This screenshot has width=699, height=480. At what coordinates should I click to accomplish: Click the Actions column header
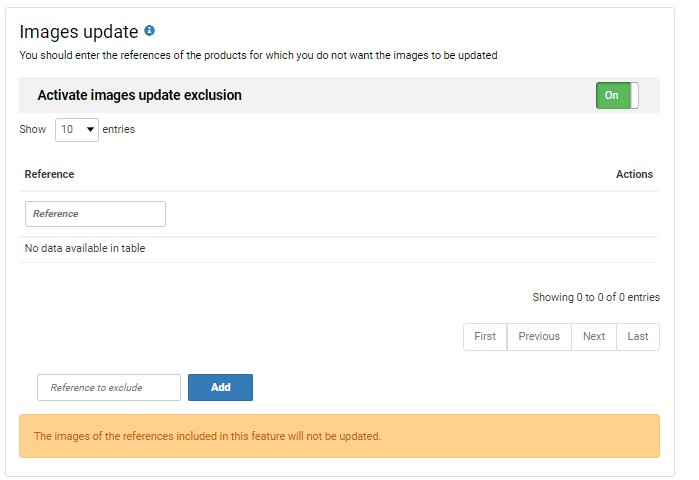pos(634,174)
